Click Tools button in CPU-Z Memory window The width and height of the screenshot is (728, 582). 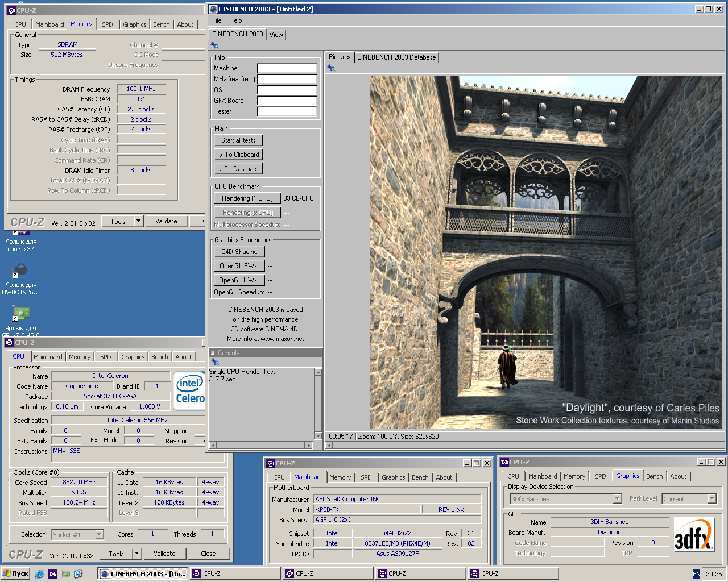pyautogui.click(x=118, y=221)
